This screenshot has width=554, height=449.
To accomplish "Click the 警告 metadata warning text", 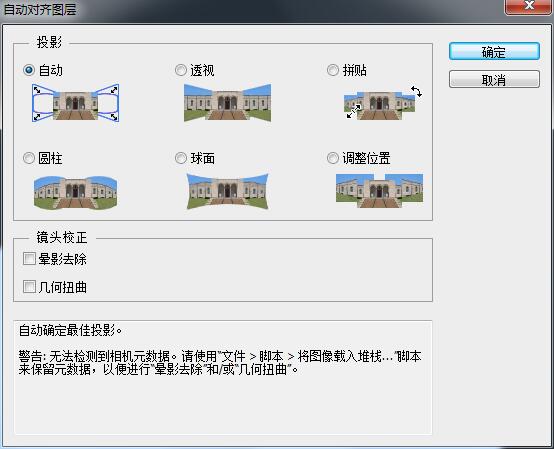I will [220, 363].
